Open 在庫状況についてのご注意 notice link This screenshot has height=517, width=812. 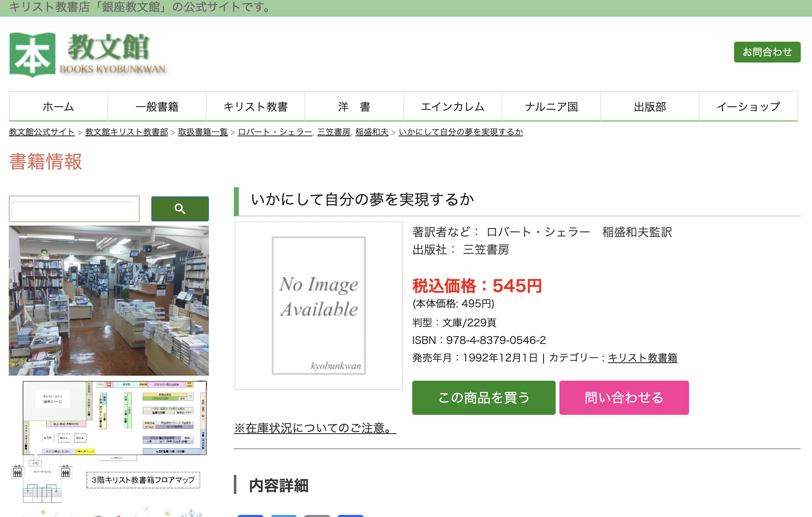pyautogui.click(x=315, y=428)
